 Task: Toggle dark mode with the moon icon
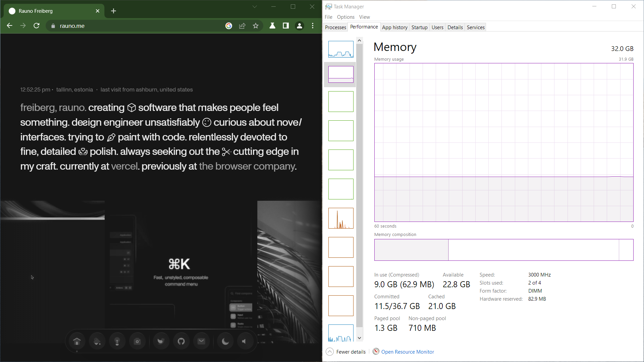pos(225,341)
